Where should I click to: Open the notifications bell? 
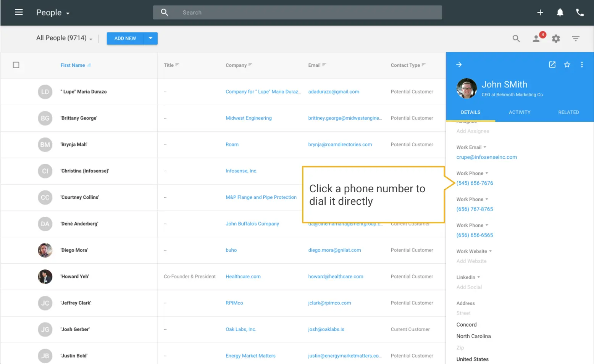[x=560, y=13]
